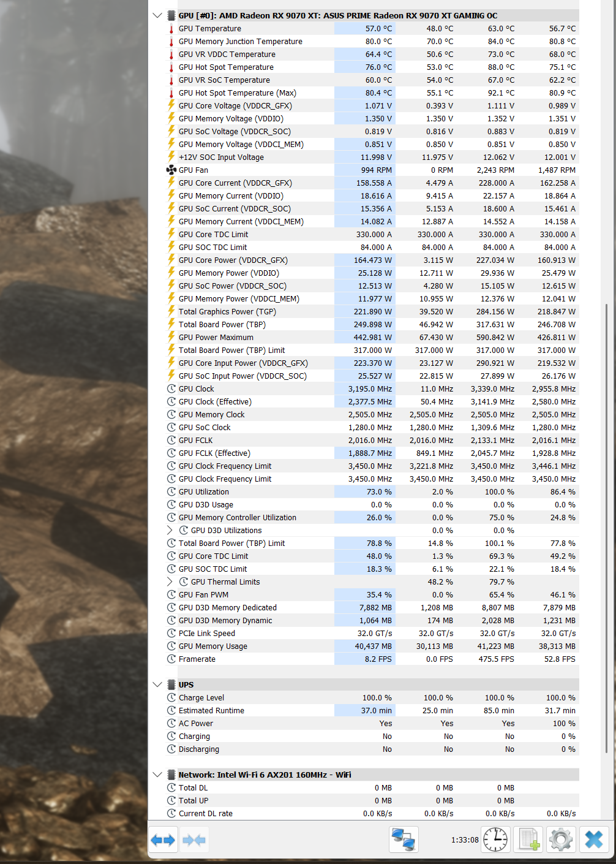616x864 pixels.
Task: Collapse the Network Intel Wi-Fi 6 section
Action: [x=157, y=775]
